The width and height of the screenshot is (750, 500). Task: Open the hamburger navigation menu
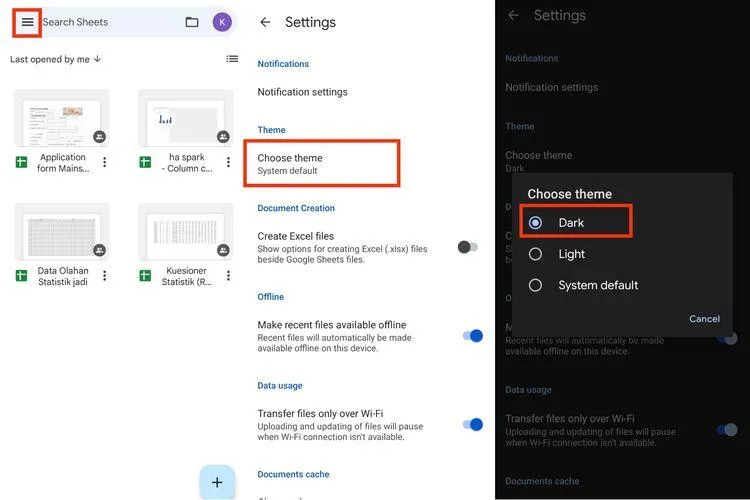click(x=27, y=22)
